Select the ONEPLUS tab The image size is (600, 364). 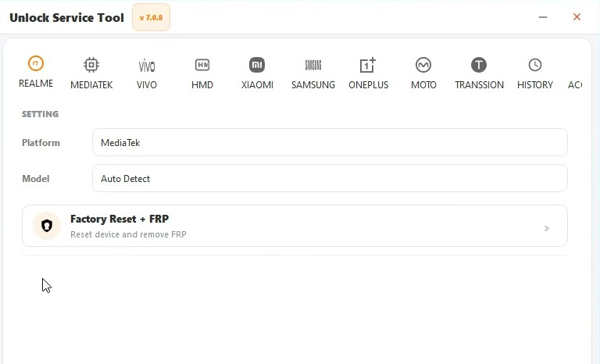click(x=368, y=73)
